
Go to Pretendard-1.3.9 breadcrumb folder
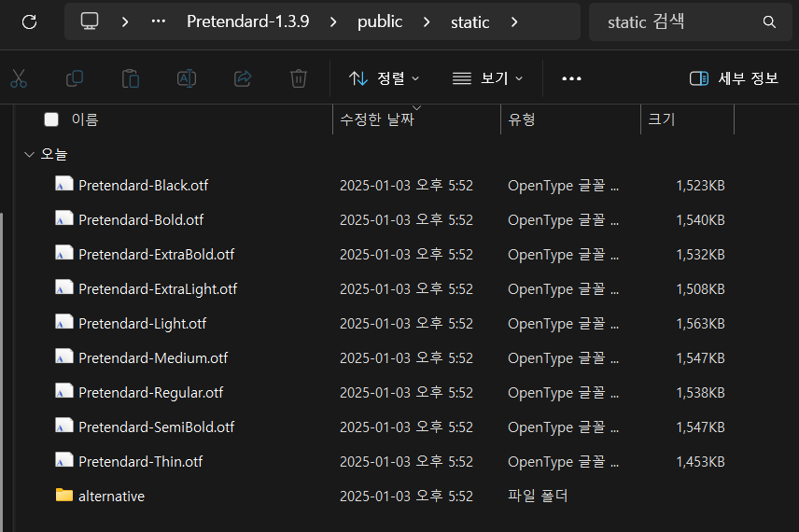point(247,21)
